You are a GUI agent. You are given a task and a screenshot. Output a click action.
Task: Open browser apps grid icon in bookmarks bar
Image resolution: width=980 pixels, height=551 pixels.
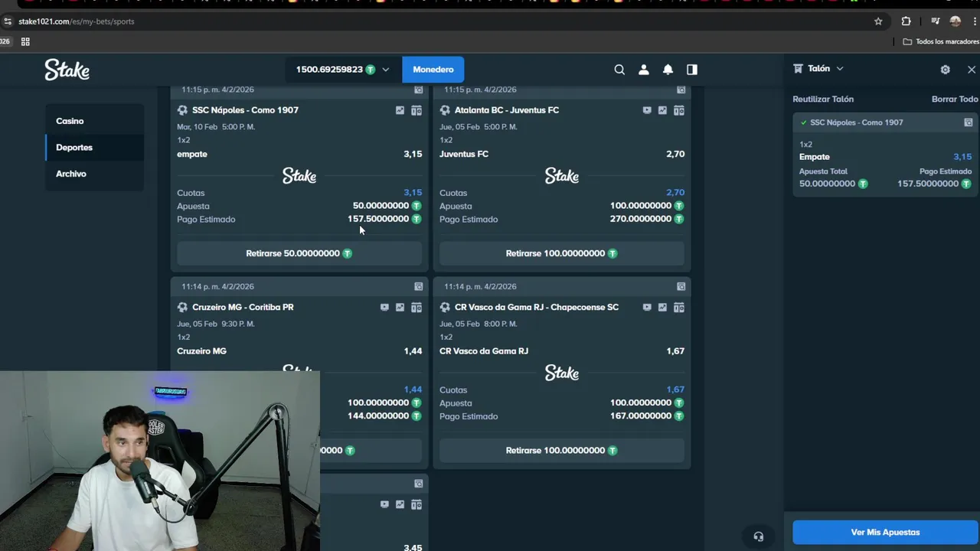coord(25,41)
